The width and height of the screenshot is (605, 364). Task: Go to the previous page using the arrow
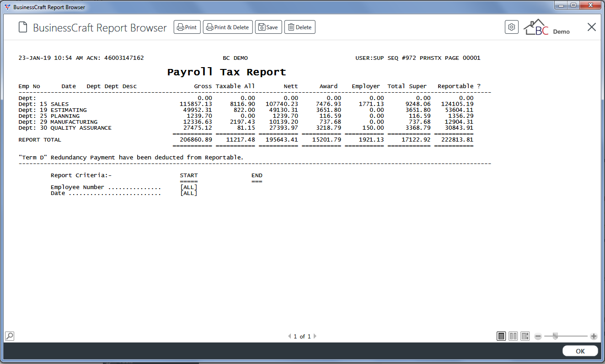click(289, 337)
